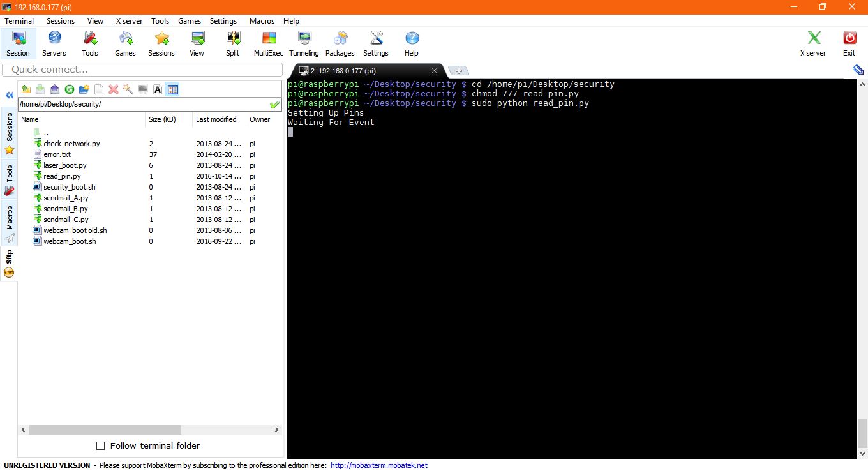Open the Session toolbar button
Viewport: 868px width, 471px height.
pos(18,43)
